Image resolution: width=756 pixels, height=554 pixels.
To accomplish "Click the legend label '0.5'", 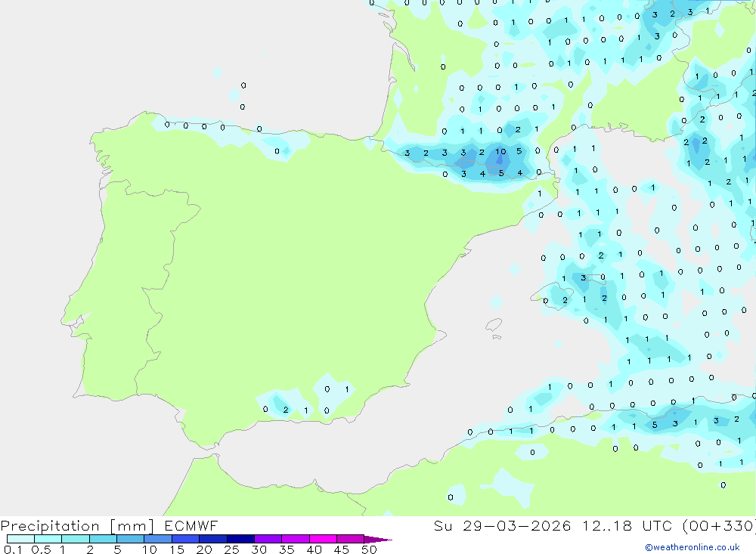I will pyautogui.click(x=41, y=549).
